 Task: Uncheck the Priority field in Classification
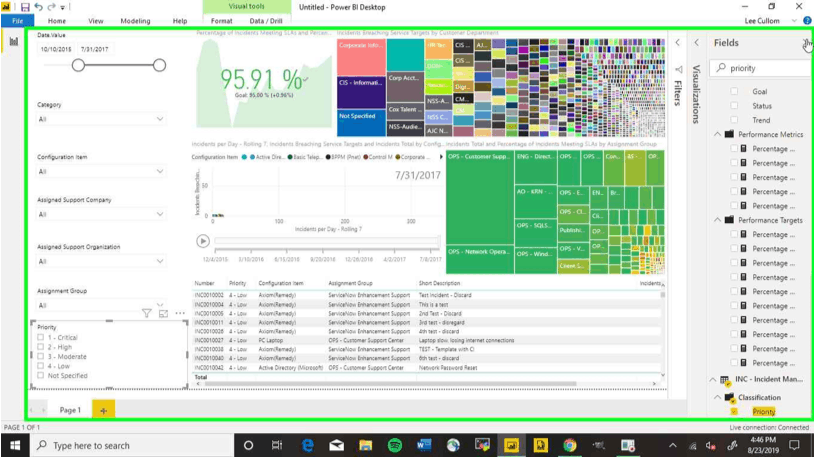coord(734,412)
